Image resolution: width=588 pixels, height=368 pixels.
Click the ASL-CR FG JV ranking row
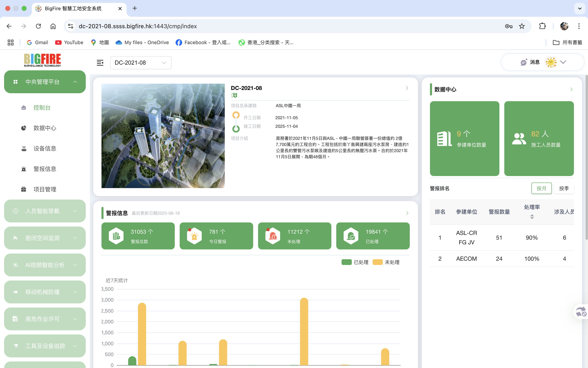tap(502, 238)
